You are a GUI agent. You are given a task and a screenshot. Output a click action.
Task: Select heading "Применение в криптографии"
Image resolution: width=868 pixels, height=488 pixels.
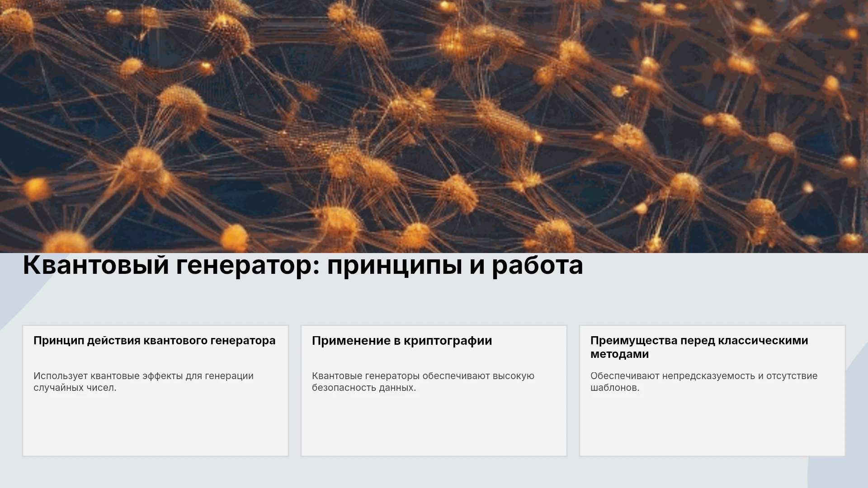click(402, 341)
